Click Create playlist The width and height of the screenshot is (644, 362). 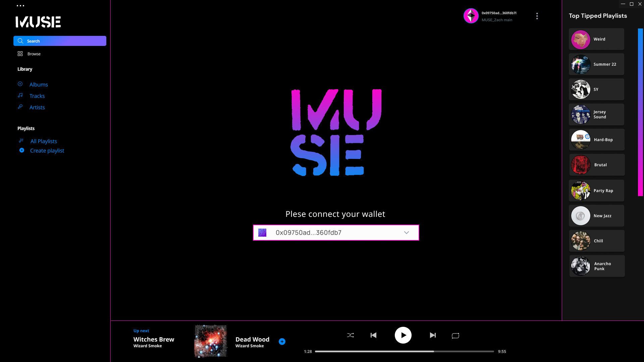tap(47, 150)
